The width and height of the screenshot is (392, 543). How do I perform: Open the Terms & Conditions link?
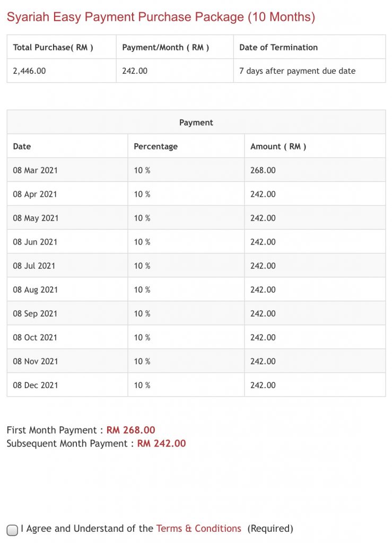coord(198,529)
